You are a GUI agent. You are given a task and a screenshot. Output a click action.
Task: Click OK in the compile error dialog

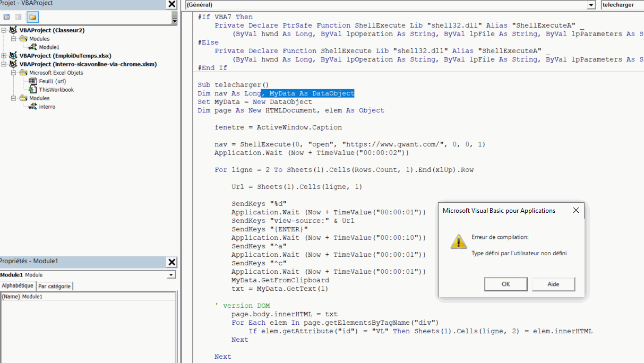(x=505, y=284)
